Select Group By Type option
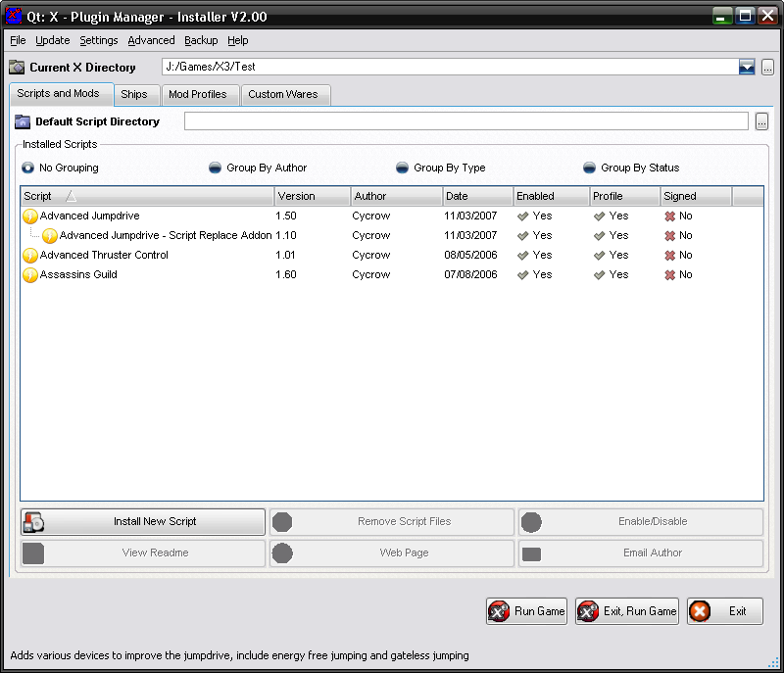 point(402,168)
